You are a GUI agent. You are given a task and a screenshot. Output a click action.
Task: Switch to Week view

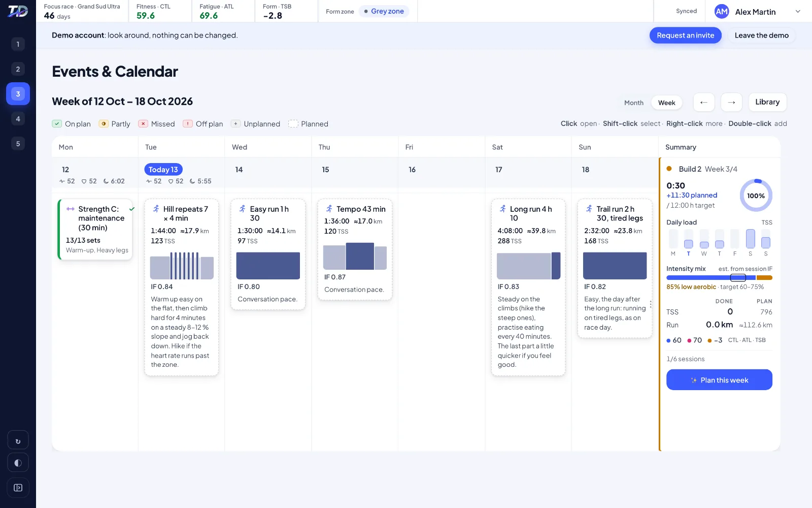[x=666, y=103]
